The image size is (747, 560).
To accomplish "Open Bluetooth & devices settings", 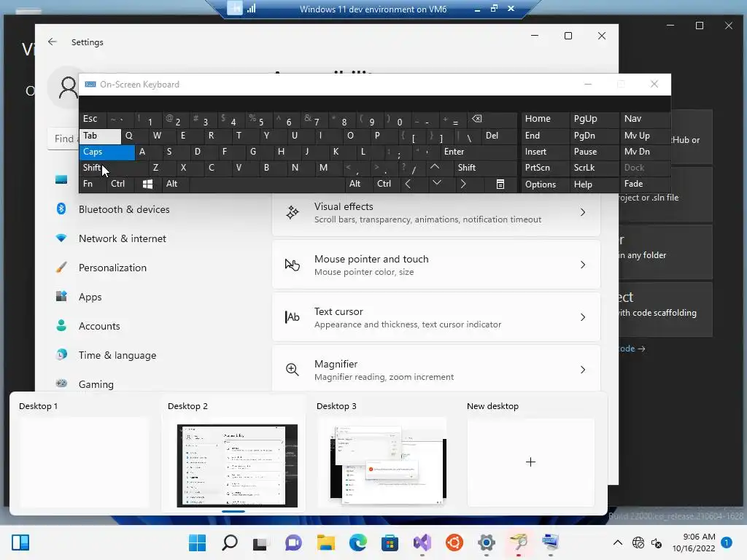I will click(124, 209).
